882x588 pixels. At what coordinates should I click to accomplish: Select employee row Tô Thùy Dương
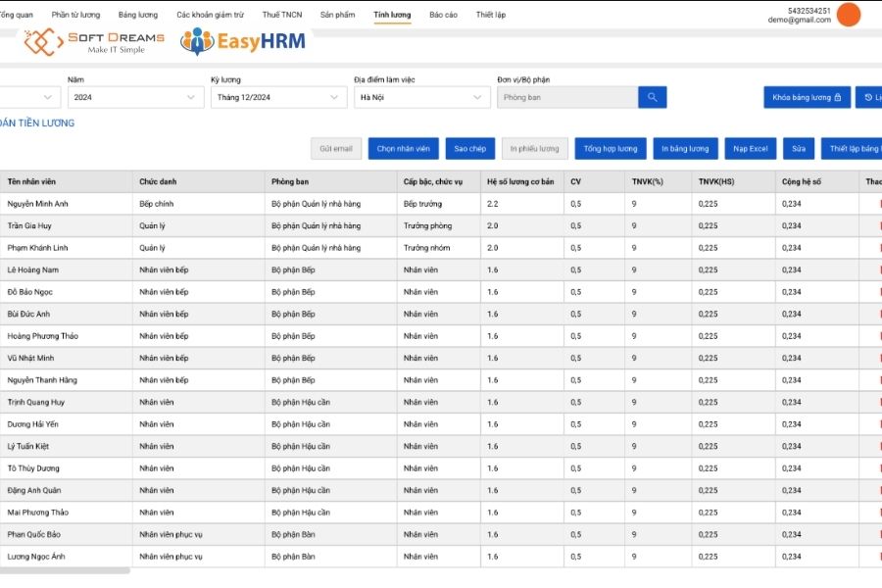(x=441, y=468)
